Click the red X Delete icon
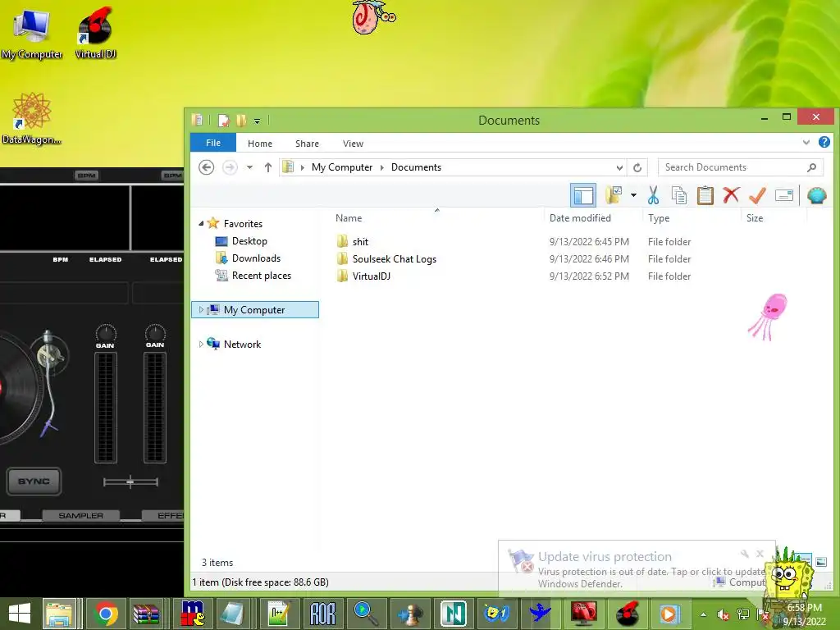The height and width of the screenshot is (630, 840). point(731,195)
